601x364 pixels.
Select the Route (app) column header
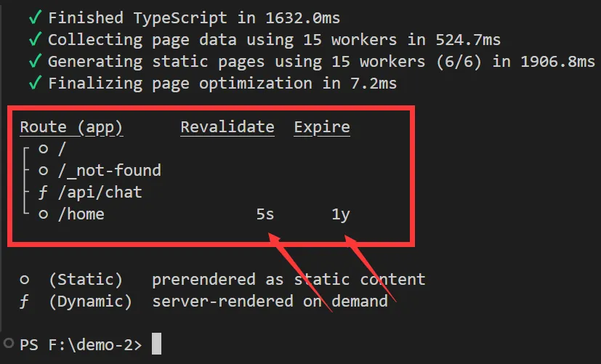pos(71,127)
